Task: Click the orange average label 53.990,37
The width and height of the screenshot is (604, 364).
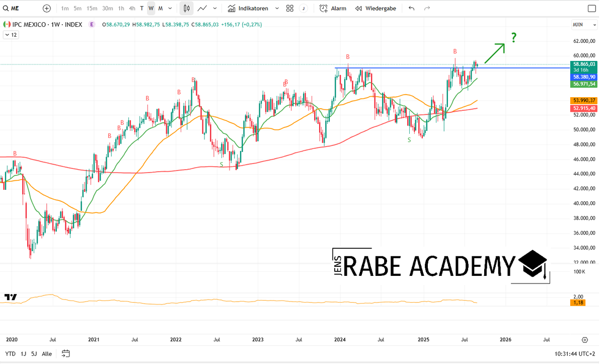Action: (x=584, y=100)
